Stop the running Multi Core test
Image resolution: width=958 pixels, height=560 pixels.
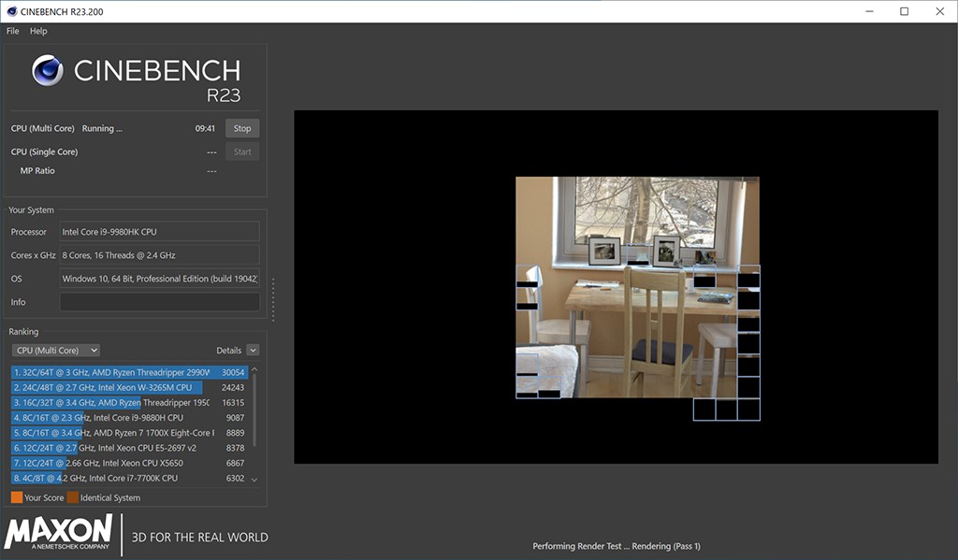point(242,128)
